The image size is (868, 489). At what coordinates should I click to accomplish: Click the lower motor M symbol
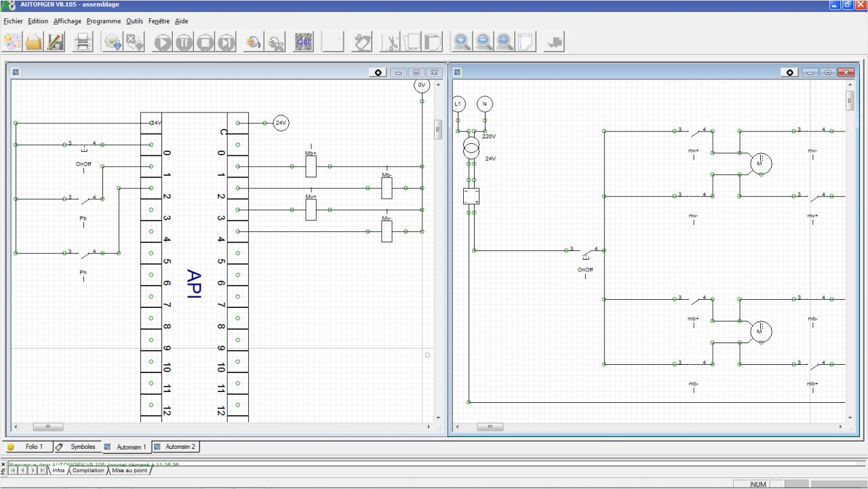[761, 332]
